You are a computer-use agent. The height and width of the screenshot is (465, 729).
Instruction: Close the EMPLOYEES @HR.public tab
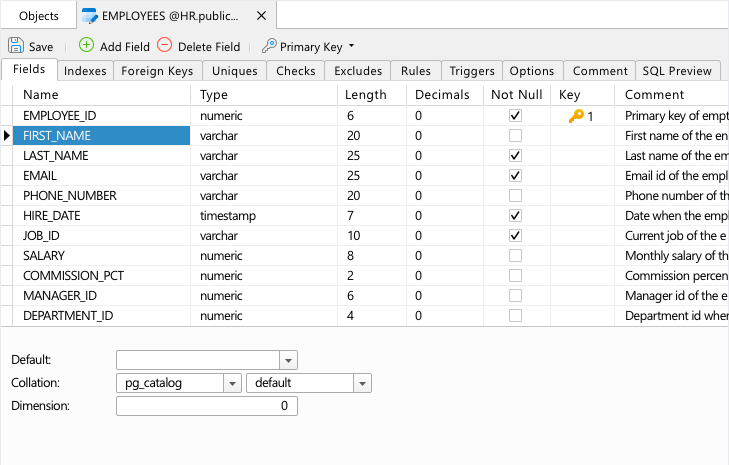coord(261,16)
